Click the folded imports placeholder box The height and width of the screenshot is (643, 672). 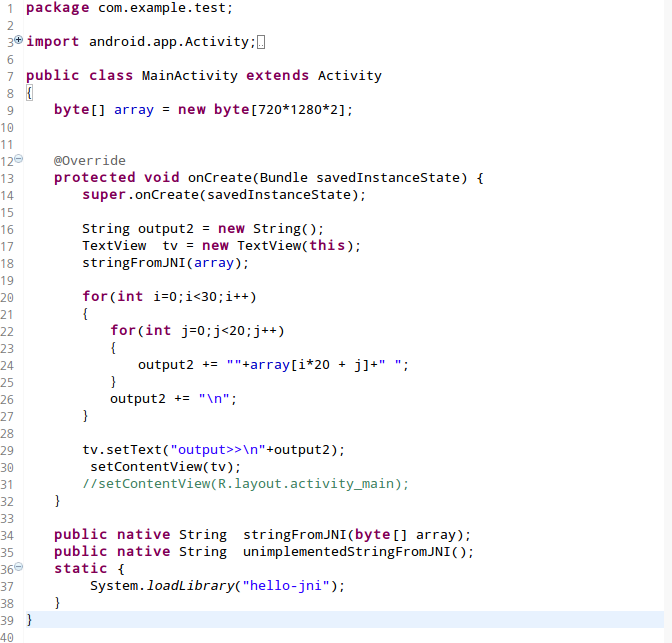tap(261, 42)
